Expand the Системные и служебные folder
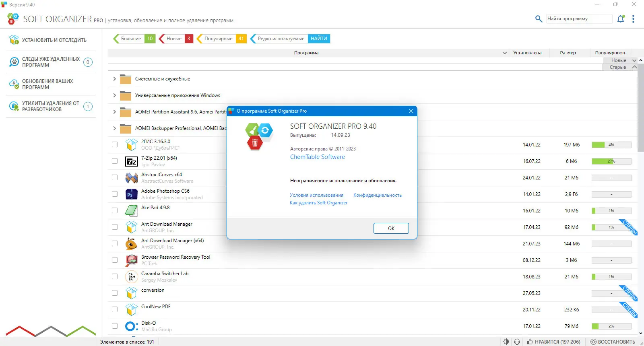 point(114,79)
